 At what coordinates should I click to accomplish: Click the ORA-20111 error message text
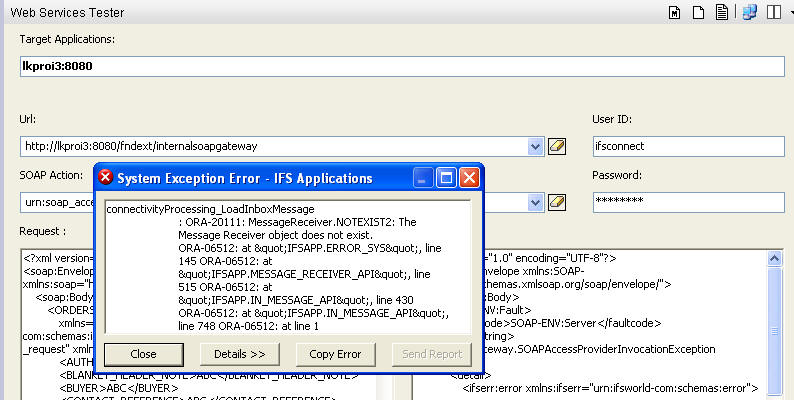click(297, 228)
